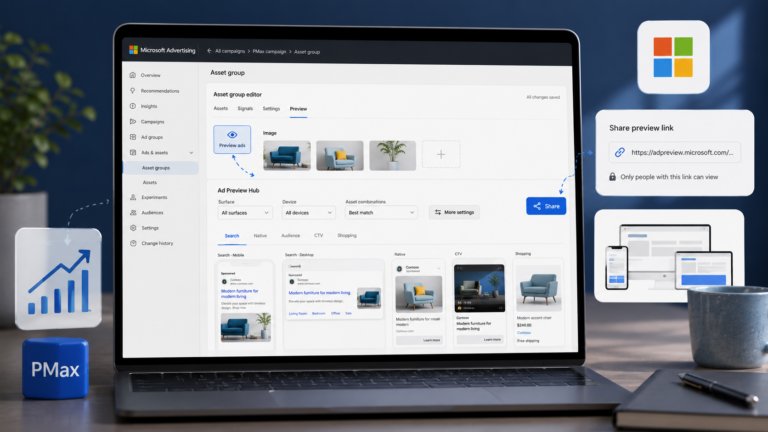Select the Audience preview tab
Image resolution: width=768 pixels, height=432 pixels.
click(x=290, y=236)
